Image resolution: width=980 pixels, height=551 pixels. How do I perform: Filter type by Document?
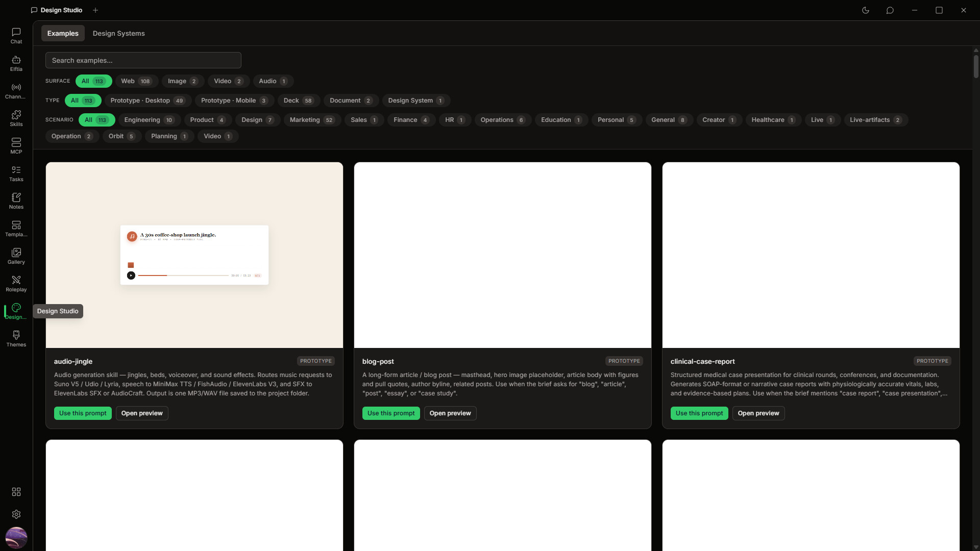351,101
